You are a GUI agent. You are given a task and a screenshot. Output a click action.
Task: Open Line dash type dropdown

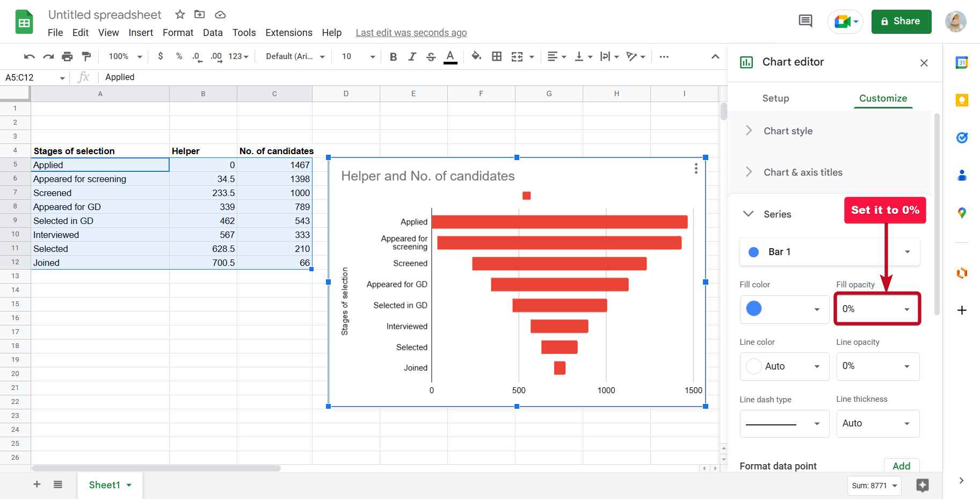click(x=785, y=424)
